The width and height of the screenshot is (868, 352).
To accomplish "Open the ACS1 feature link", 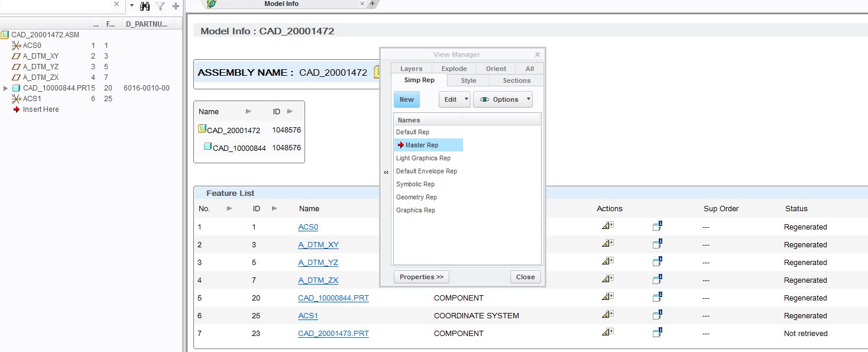I will (308, 315).
